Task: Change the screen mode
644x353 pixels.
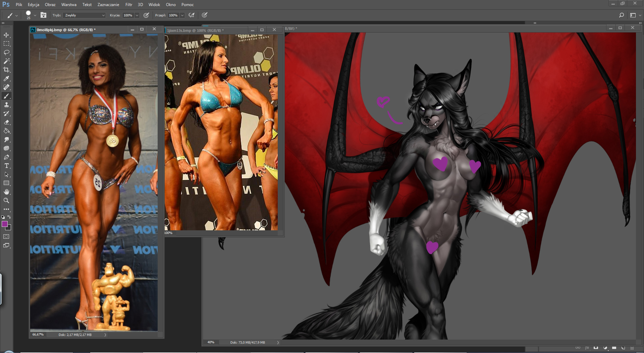Action: click(x=6, y=245)
